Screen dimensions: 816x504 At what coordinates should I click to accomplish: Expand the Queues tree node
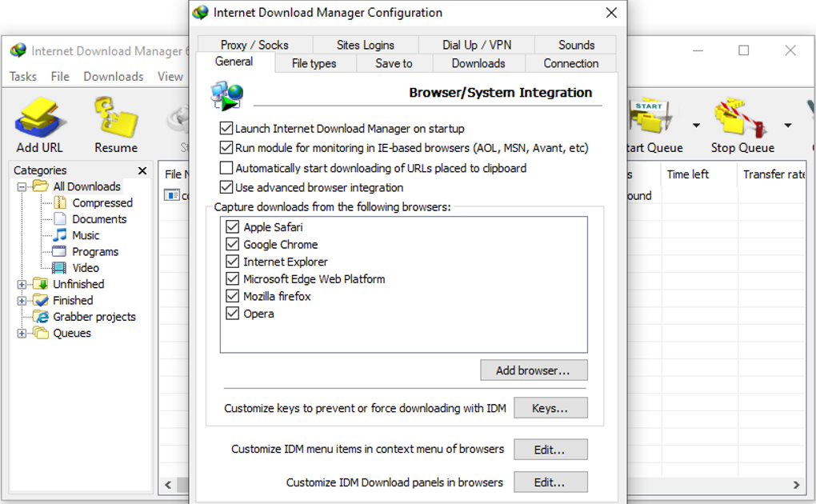(22, 334)
